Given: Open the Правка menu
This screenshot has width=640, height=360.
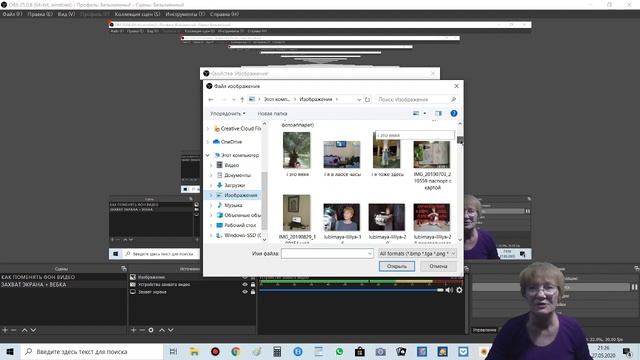Looking at the screenshot, I should point(40,14).
